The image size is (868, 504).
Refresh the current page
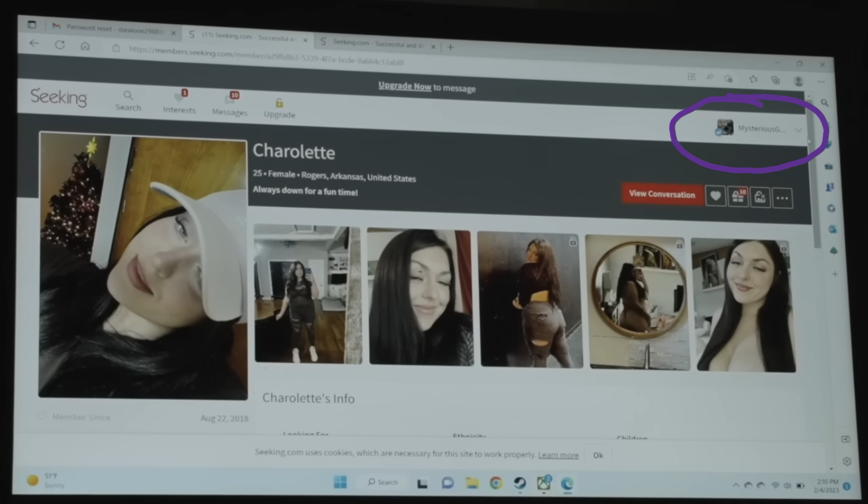coord(60,44)
